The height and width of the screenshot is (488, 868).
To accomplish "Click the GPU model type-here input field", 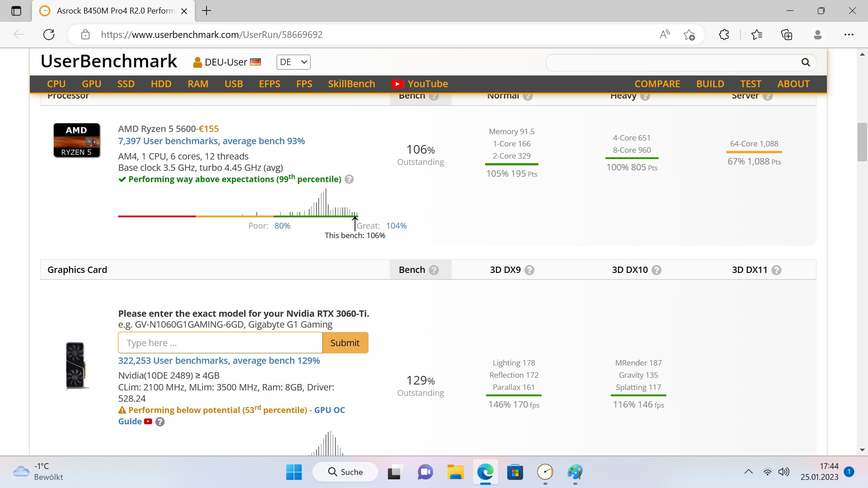I will click(220, 343).
